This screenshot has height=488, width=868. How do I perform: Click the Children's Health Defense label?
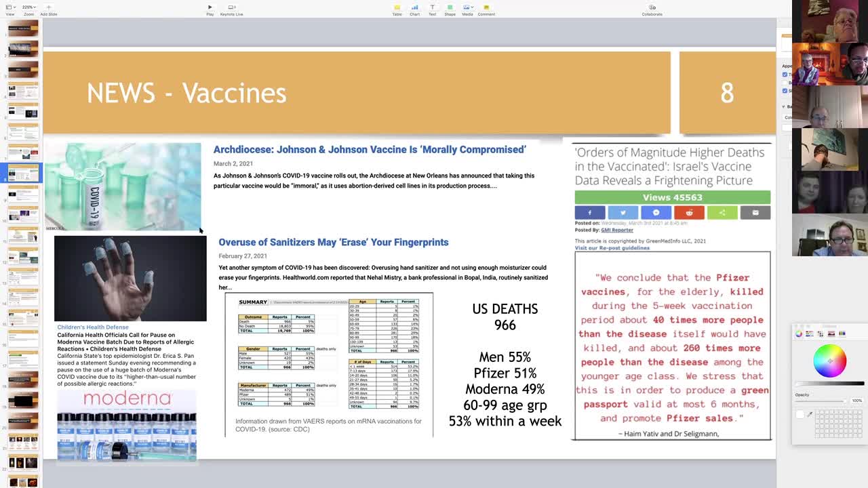coord(93,327)
